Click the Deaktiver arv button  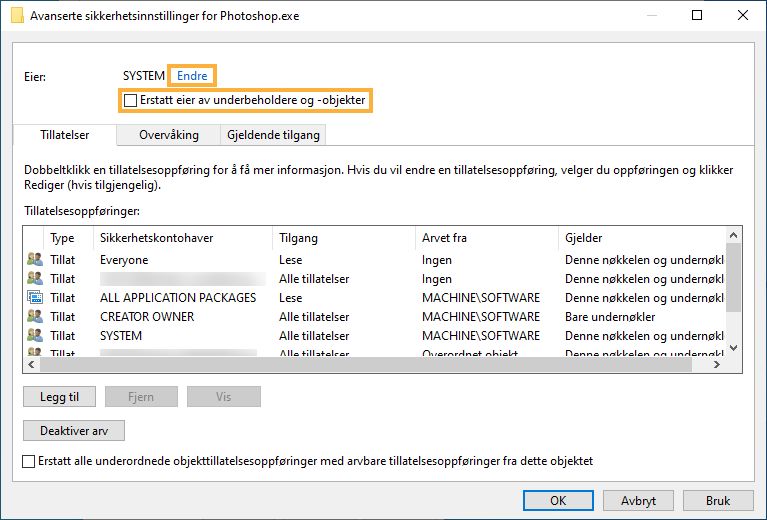tap(74, 431)
